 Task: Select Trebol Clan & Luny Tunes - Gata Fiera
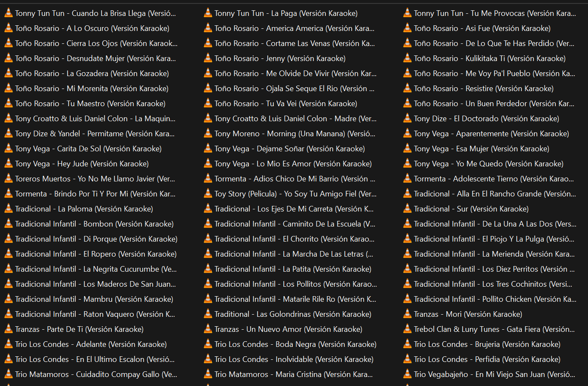(494, 329)
